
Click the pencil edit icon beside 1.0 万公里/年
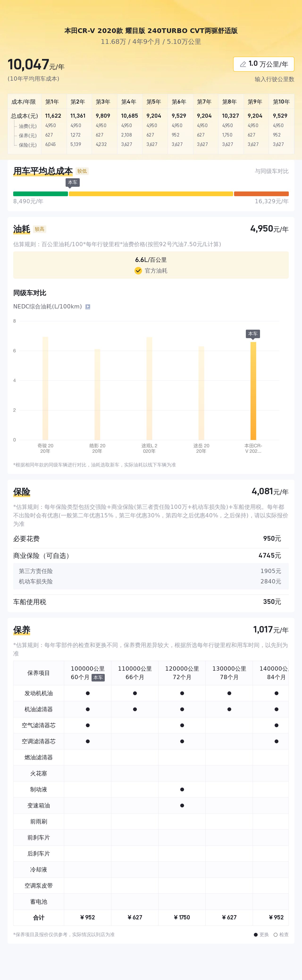(243, 64)
